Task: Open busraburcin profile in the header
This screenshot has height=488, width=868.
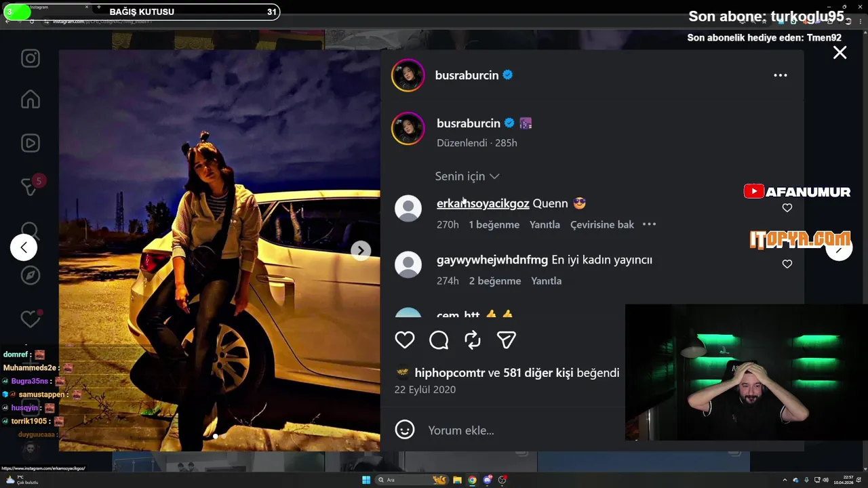Action: tap(467, 75)
